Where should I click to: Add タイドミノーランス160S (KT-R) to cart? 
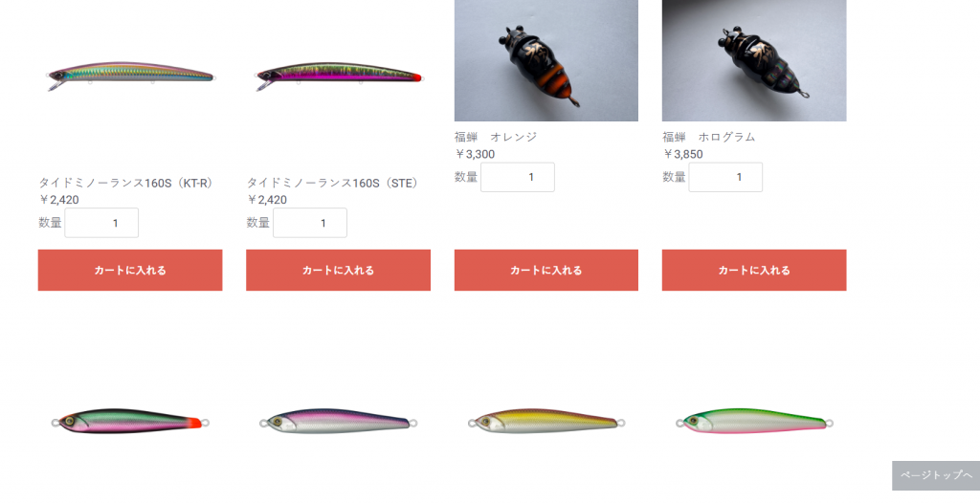[130, 270]
